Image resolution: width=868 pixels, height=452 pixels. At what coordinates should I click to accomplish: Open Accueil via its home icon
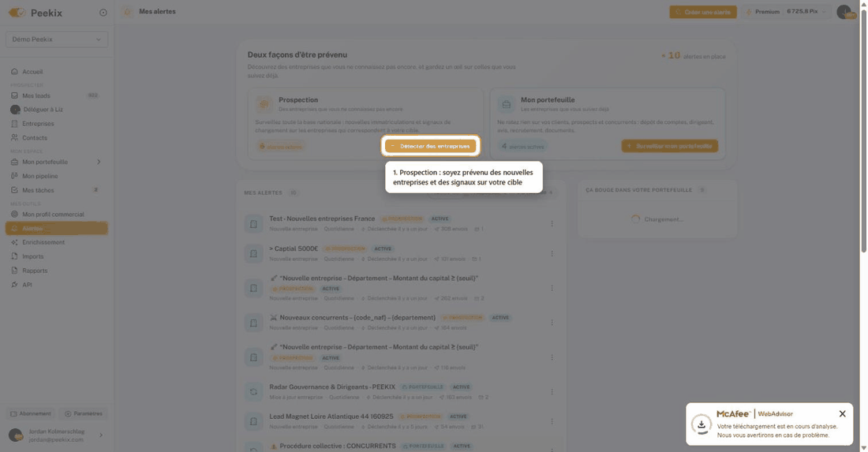14,71
